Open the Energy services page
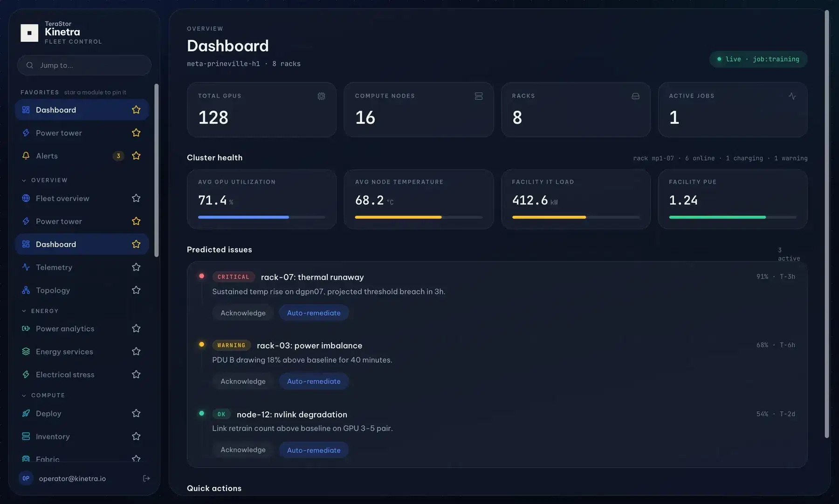839x504 pixels. [x=82, y=352]
